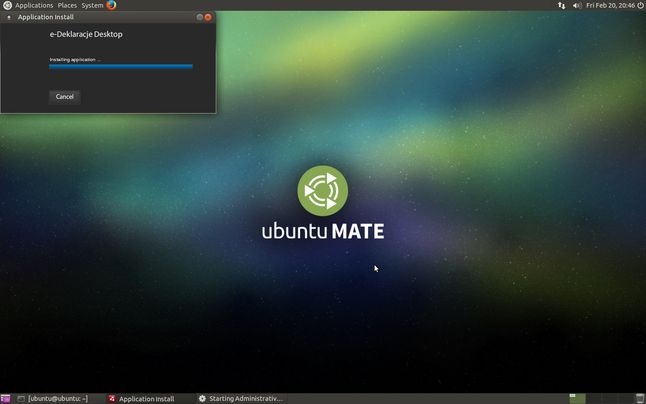646x404 pixels.
Task: Open the network connections indicator
Action: click(x=562, y=5)
